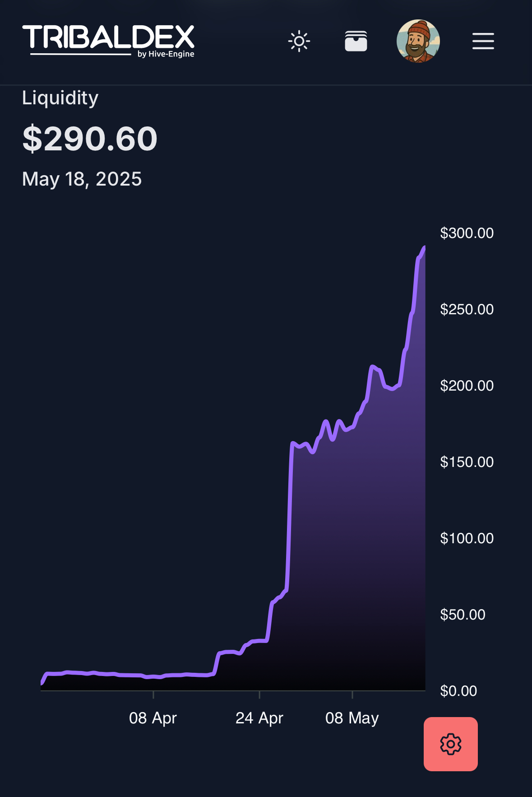
Task: Go to home via the TribalDex logo
Action: coord(108,41)
